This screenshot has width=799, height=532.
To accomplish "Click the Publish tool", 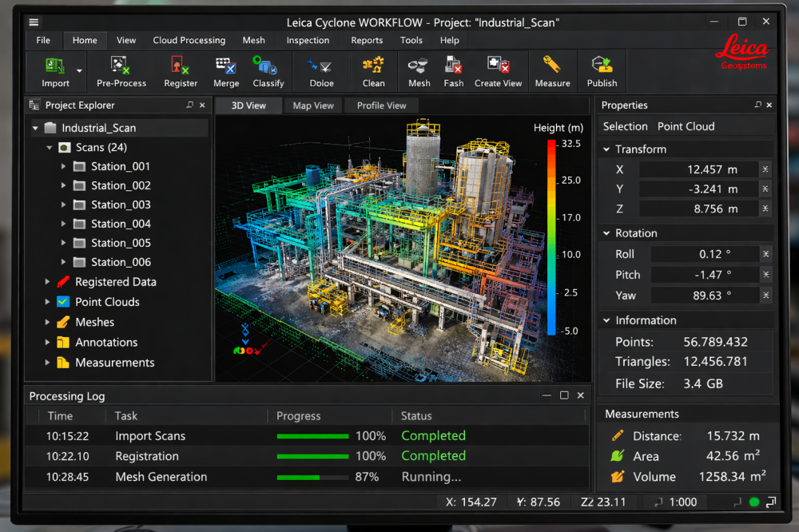I will point(602,71).
